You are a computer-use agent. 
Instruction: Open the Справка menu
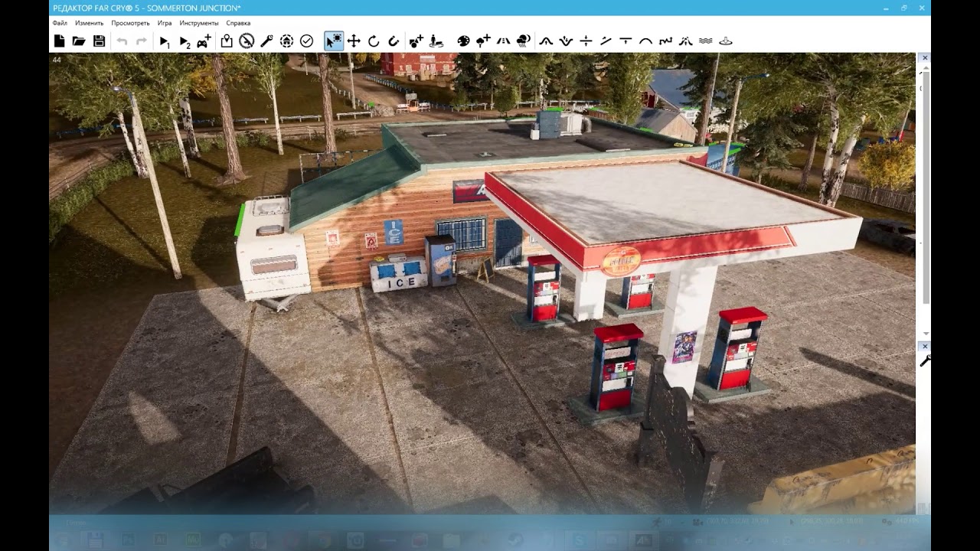click(x=238, y=23)
